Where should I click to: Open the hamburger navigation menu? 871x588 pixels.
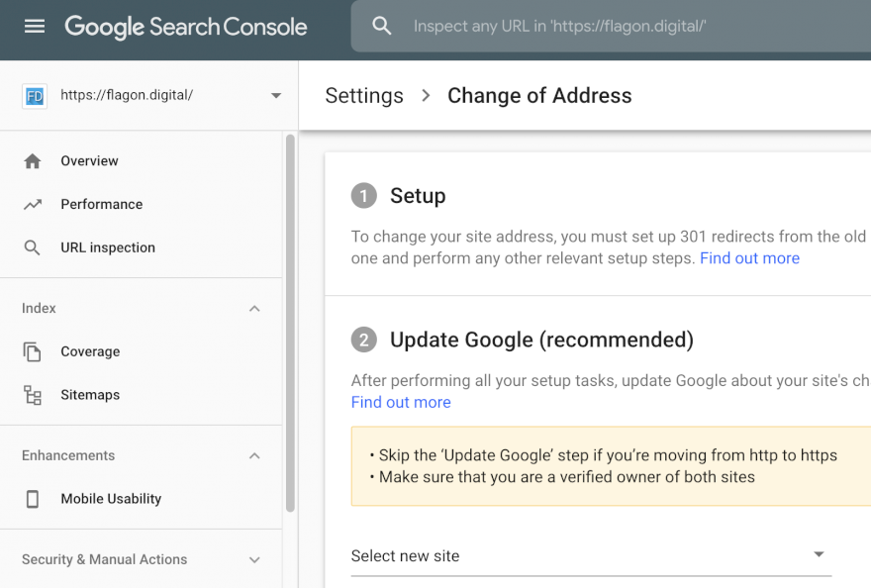pyautogui.click(x=35, y=26)
